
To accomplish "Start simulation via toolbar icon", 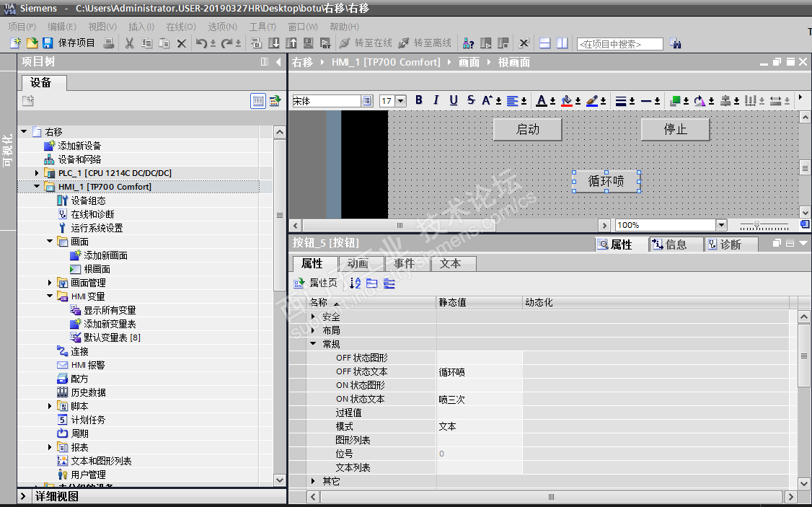I will point(308,43).
